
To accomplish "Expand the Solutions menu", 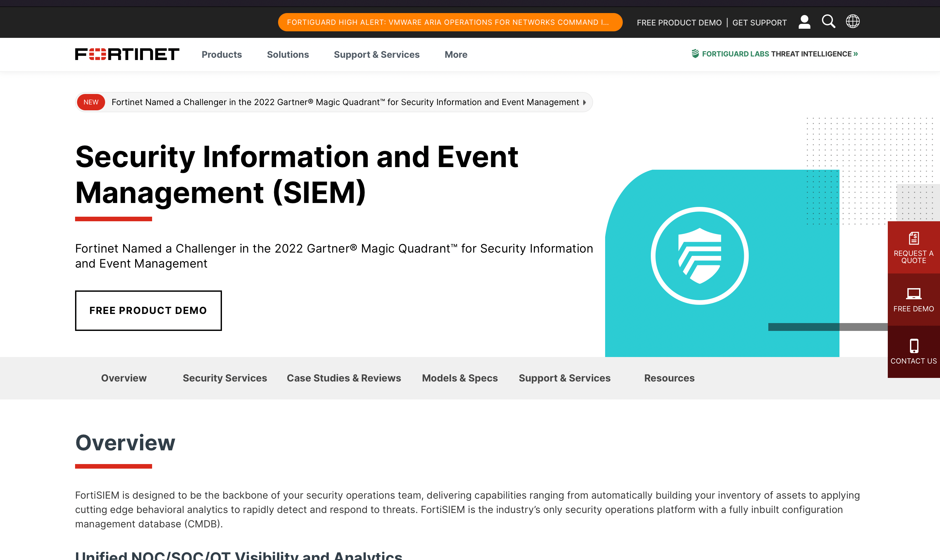I will [x=288, y=55].
